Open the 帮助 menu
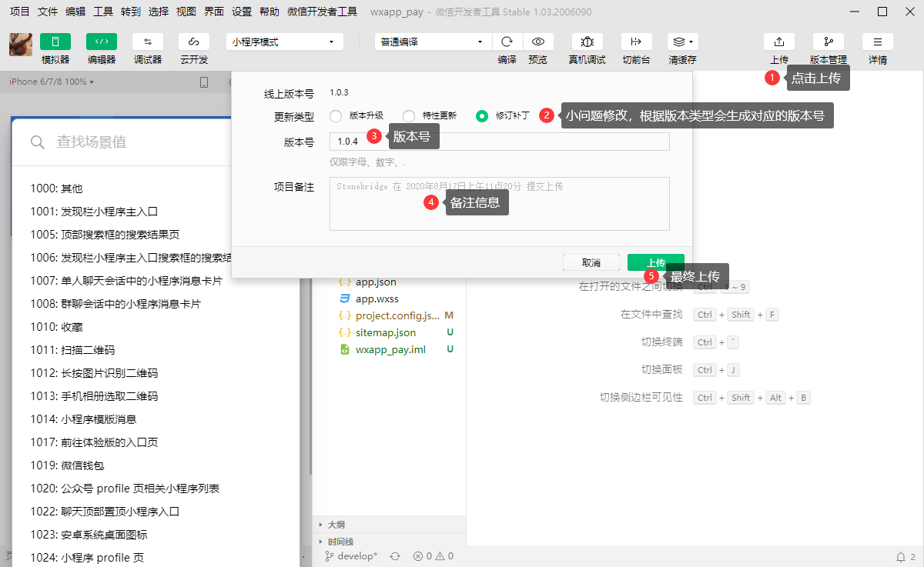This screenshot has width=924, height=567. 269,12
